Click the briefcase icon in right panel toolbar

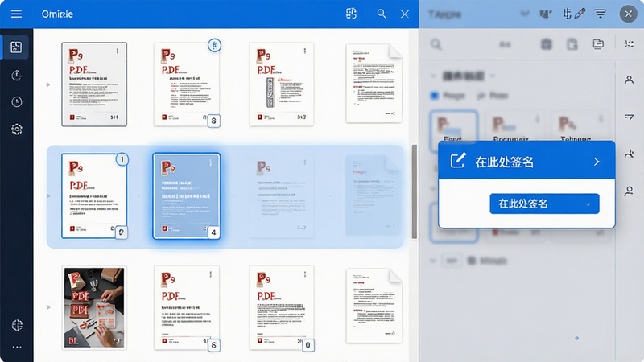tap(547, 44)
